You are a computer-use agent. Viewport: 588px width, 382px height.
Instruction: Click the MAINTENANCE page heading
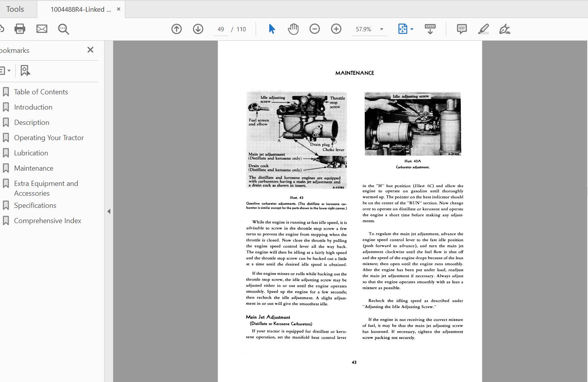[355, 73]
